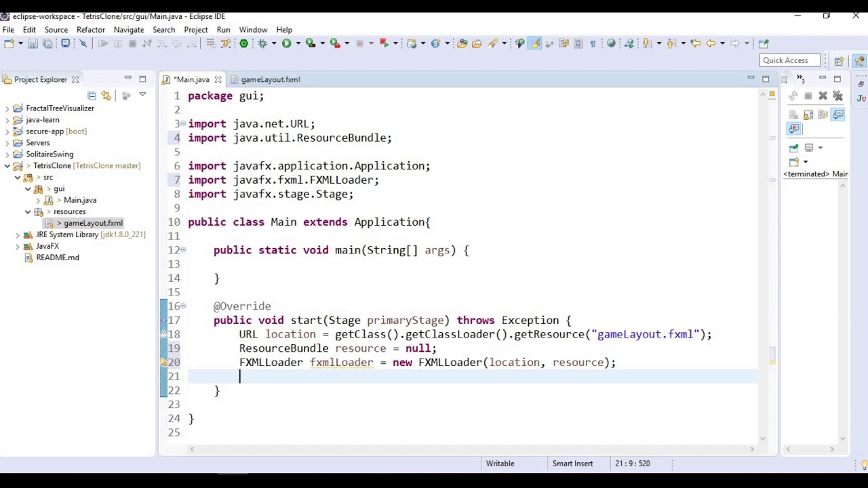Screen dimensions: 868x488
Task: Click the Save All toolbar icon
Action: [47, 43]
